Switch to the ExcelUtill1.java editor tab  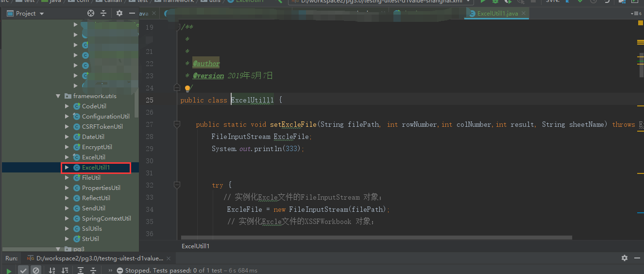[497, 14]
